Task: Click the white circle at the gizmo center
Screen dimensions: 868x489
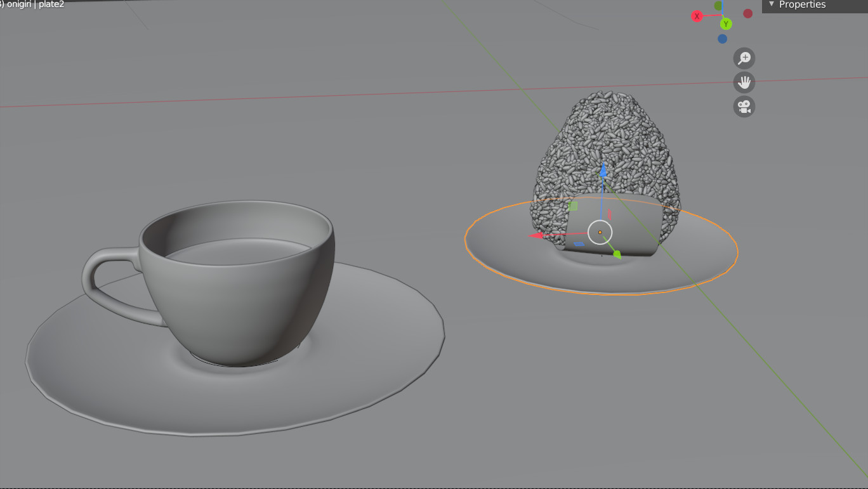Action: coord(600,232)
